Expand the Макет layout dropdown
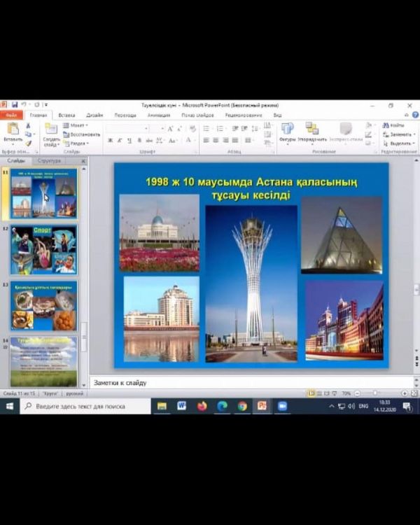Viewport: 420px width, 525px height. tap(76, 125)
